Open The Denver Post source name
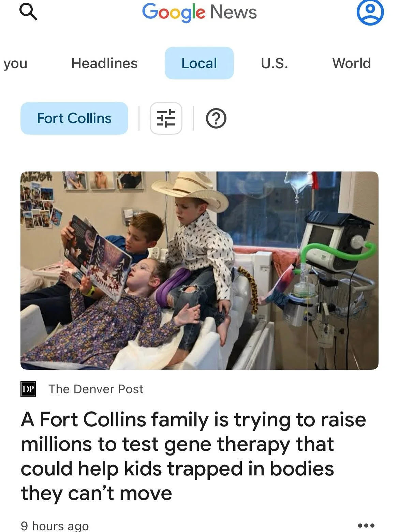 pyautogui.click(x=96, y=389)
